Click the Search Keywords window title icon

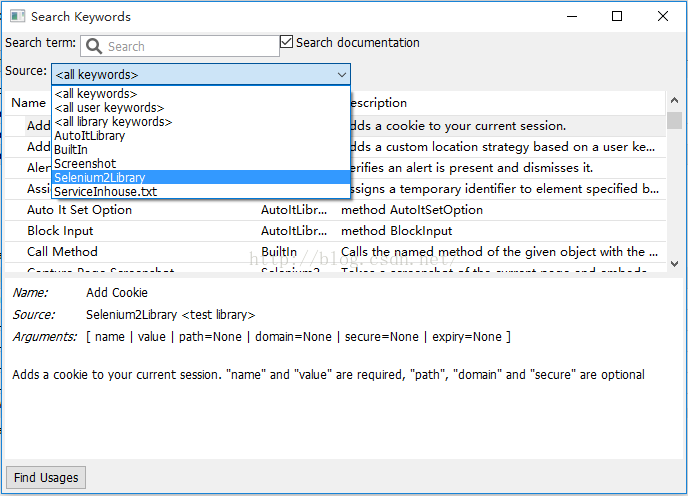(x=18, y=17)
